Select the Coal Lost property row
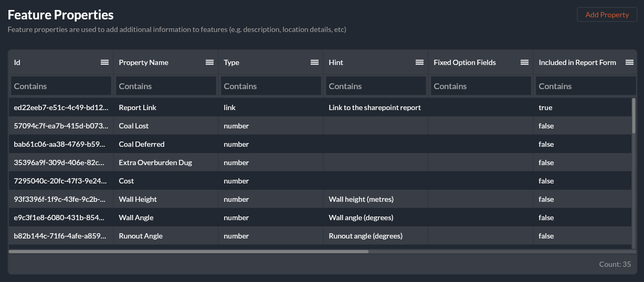 (x=134, y=126)
